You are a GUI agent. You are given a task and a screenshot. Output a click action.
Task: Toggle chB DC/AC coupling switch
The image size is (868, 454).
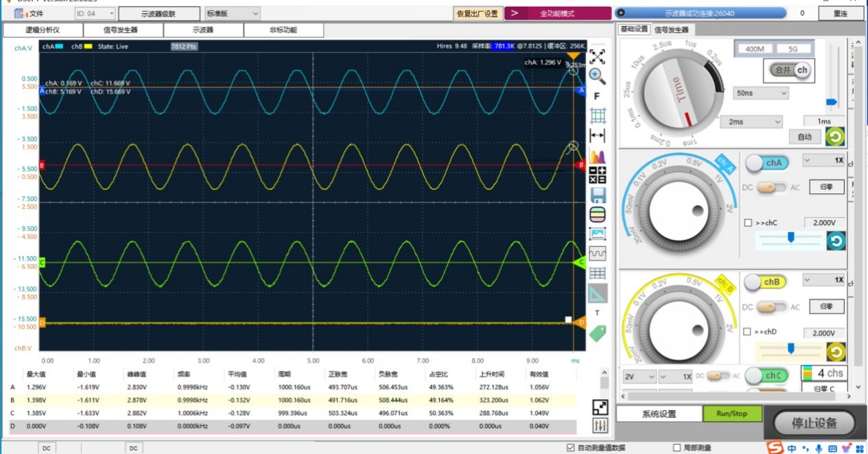[772, 307]
